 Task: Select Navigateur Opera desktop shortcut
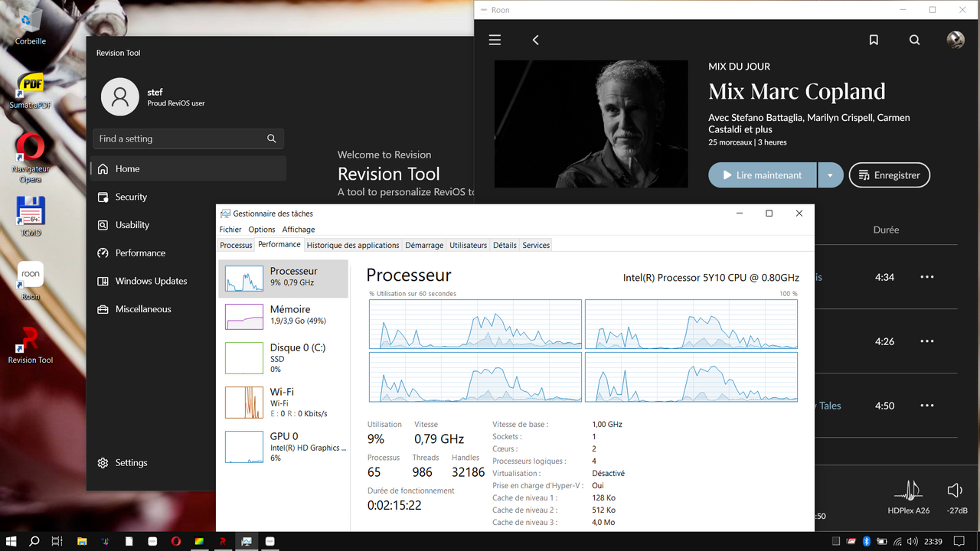click(31, 158)
